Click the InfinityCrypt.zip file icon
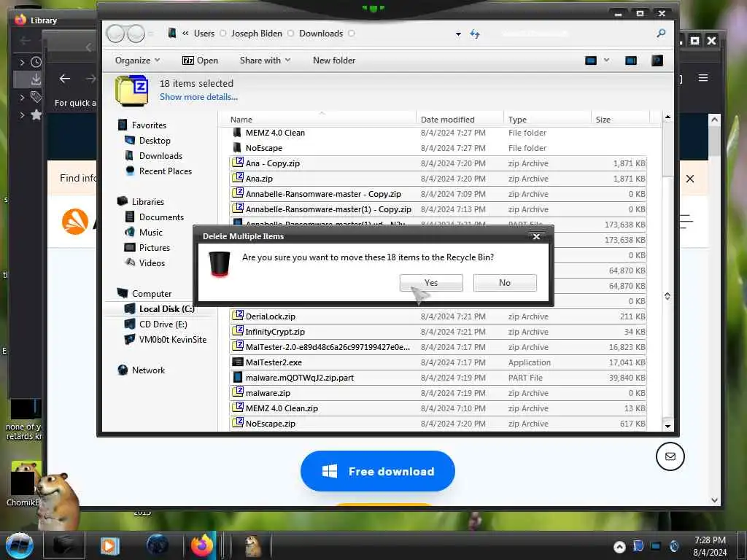The image size is (747, 560). click(237, 330)
